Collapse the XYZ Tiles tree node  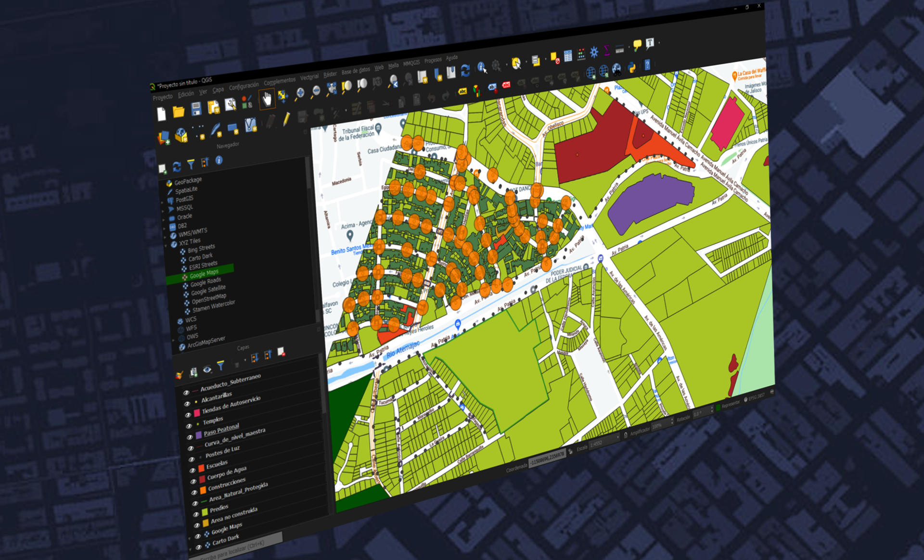pyautogui.click(x=166, y=244)
